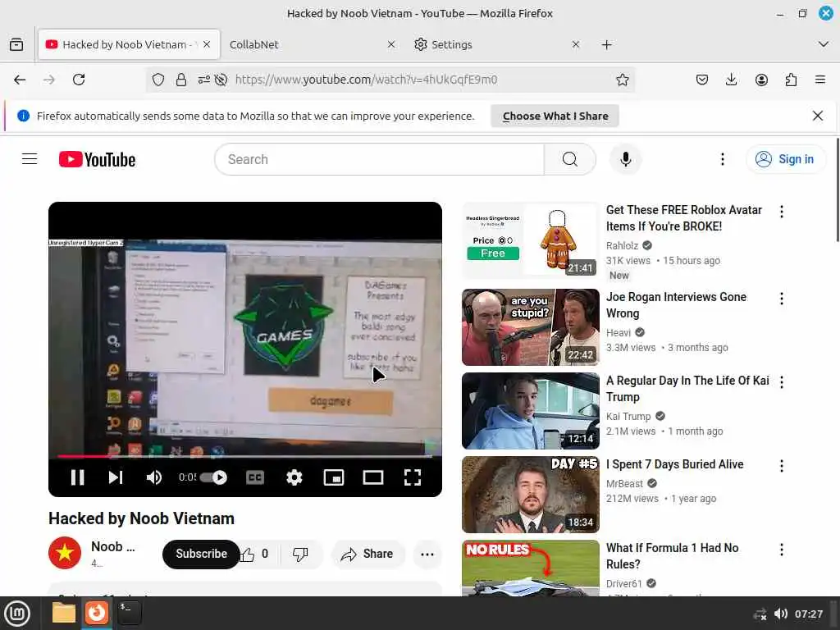Focus the YouTube search box

point(379,159)
